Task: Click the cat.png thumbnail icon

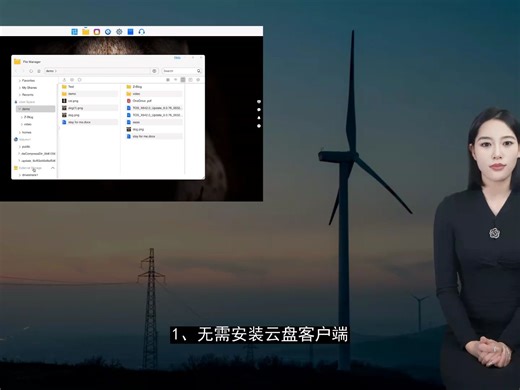Action: click(x=64, y=101)
